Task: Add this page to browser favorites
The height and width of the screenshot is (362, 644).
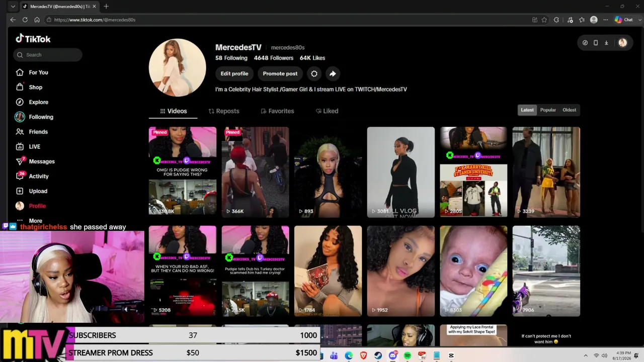Action: (x=544, y=20)
